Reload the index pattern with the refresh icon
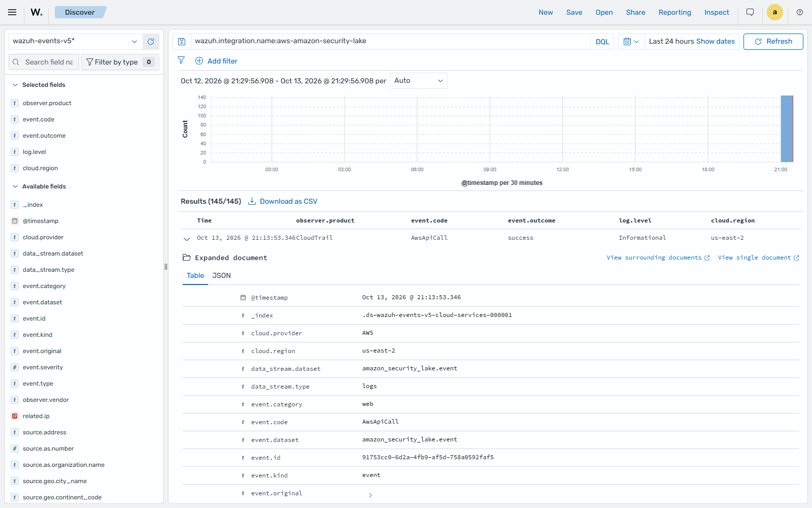 [x=151, y=42]
